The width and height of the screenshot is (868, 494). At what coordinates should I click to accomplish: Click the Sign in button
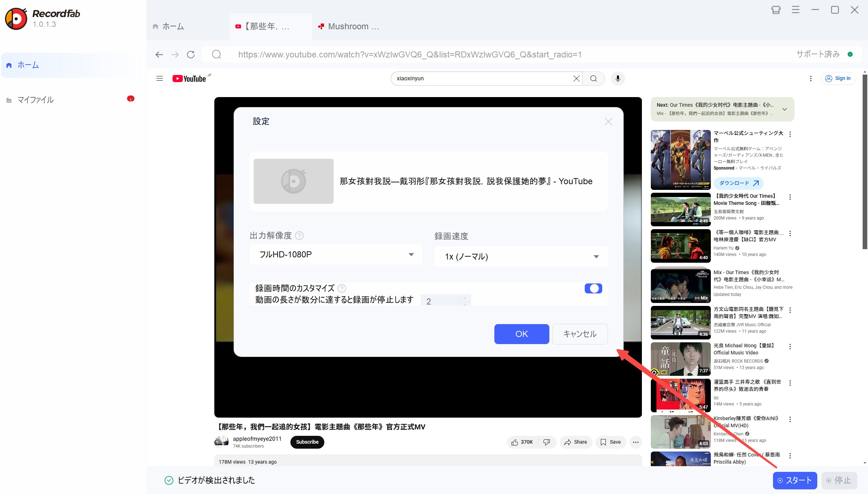click(x=838, y=79)
